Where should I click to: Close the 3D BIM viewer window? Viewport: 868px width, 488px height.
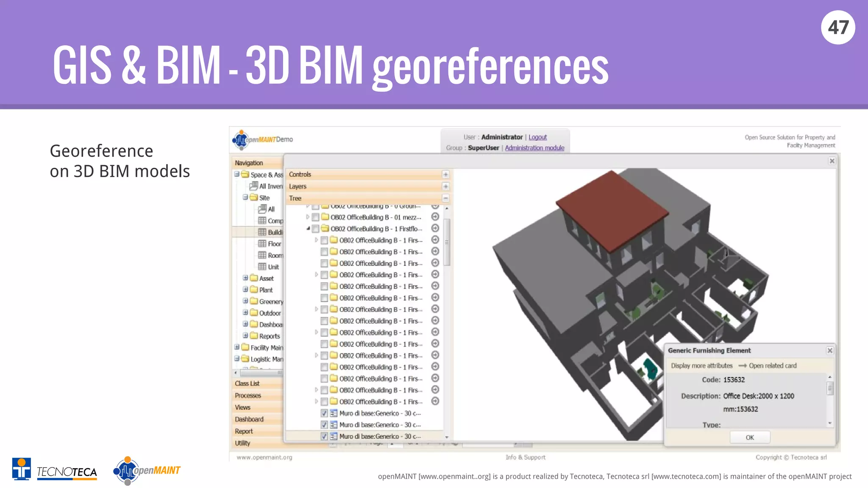pos(832,161)
